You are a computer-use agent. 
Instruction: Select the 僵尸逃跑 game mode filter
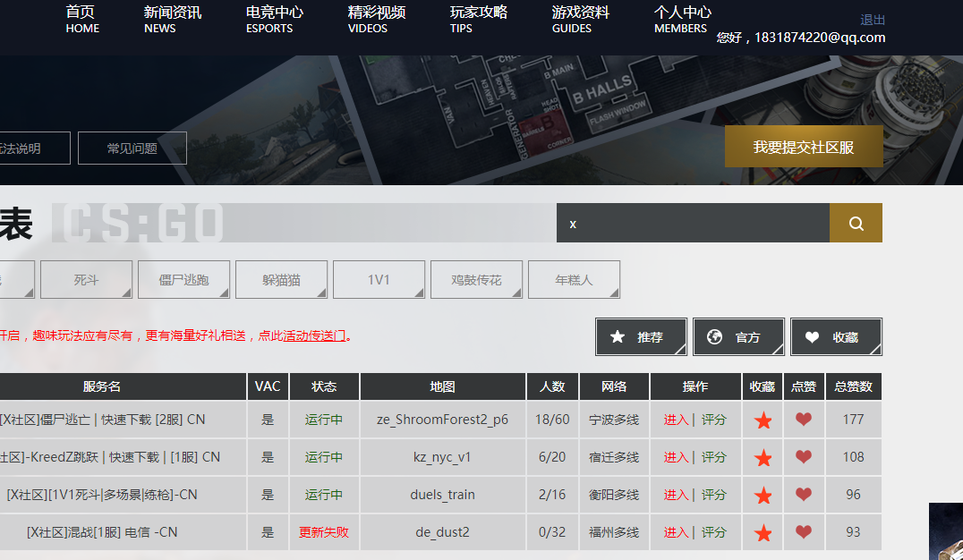(183, 279)
